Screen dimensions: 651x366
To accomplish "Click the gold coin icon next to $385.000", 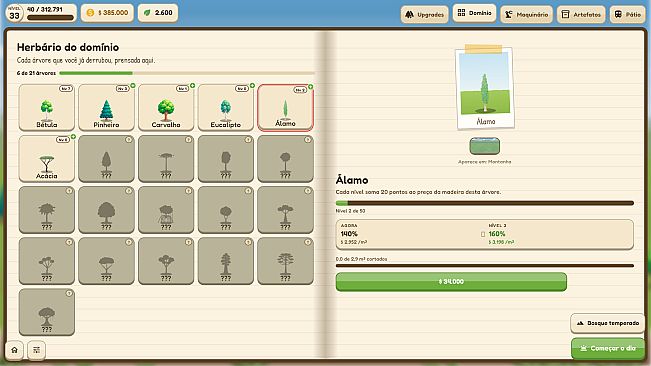I will click(90, 13).
